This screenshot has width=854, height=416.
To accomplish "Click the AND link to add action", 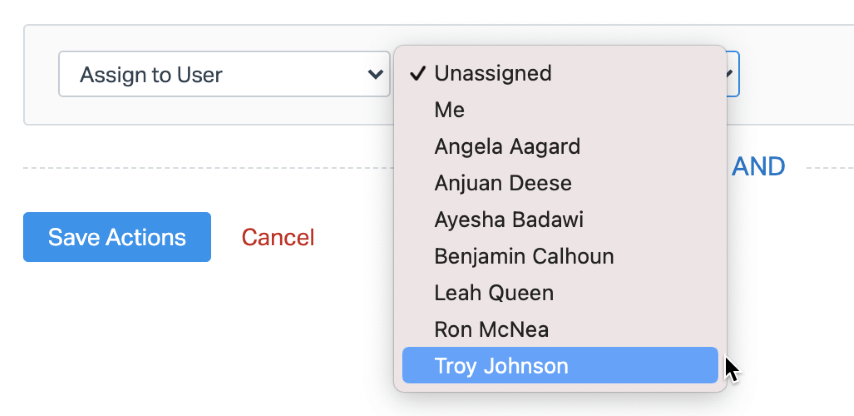I will (758, 167).
